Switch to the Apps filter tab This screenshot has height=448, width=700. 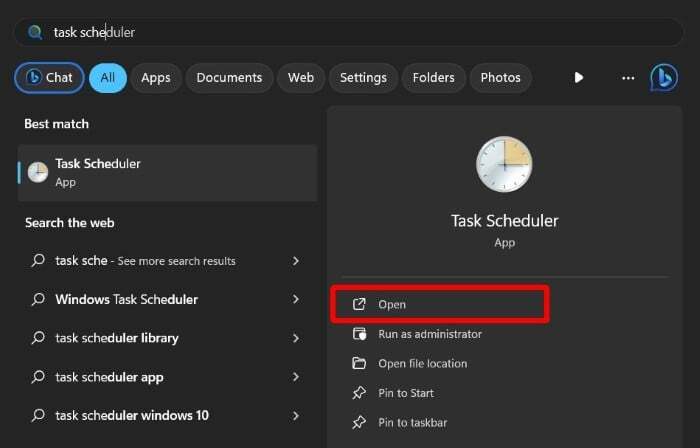pos(156,78)
